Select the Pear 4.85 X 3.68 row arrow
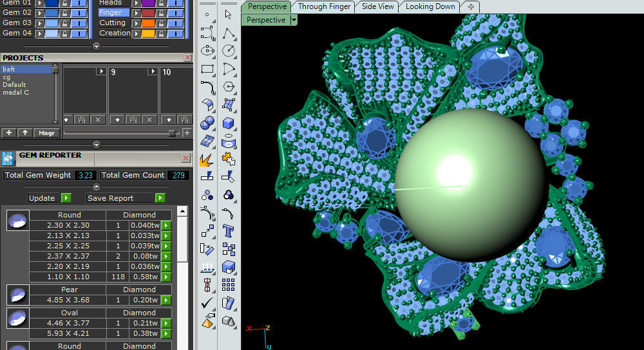 [166, 300]
